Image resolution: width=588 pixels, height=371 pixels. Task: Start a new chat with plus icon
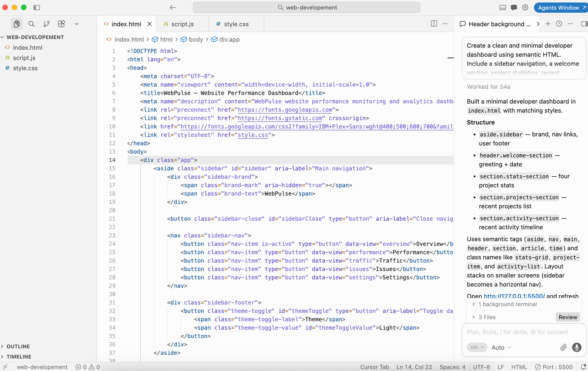coord(548,24)
